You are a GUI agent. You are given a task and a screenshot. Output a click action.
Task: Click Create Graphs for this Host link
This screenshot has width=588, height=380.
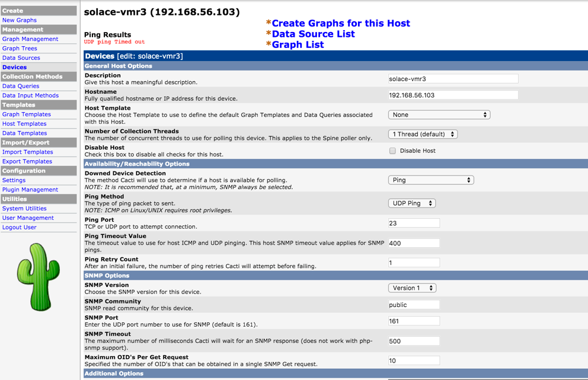(341, 23)
